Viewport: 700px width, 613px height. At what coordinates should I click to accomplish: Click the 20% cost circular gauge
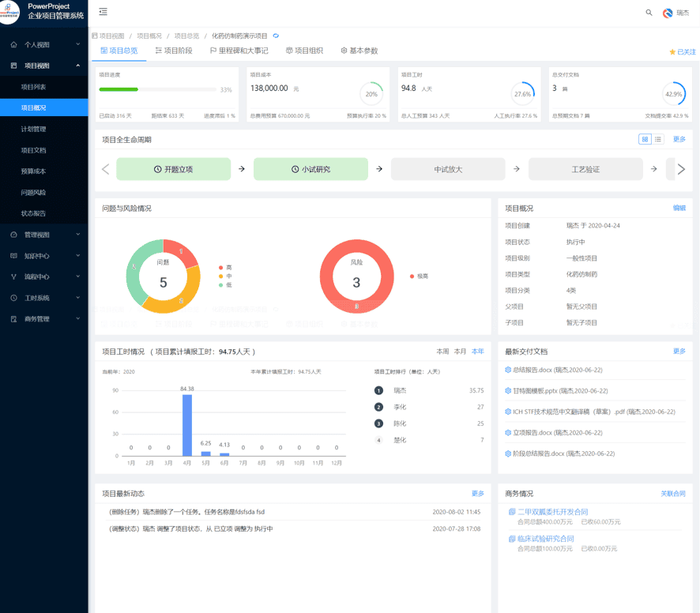point(371,94)
